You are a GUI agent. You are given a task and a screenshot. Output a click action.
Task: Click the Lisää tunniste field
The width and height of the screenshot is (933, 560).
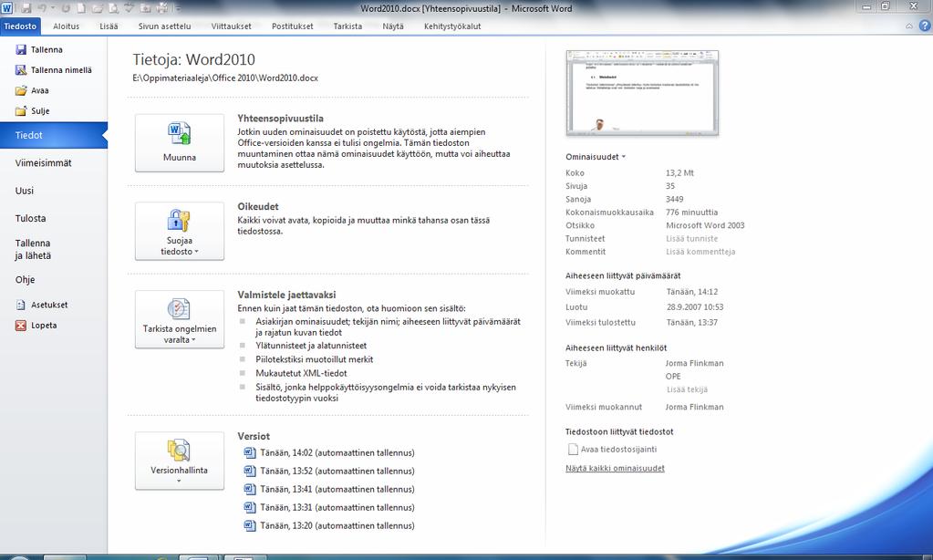coord(691,239)
